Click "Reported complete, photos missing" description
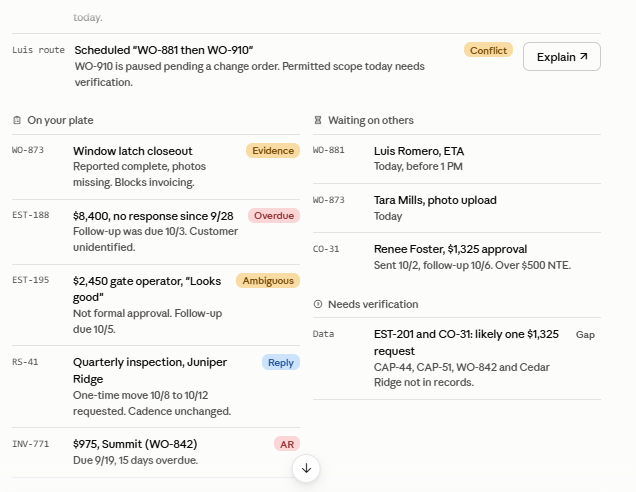 tap(139, 174)
